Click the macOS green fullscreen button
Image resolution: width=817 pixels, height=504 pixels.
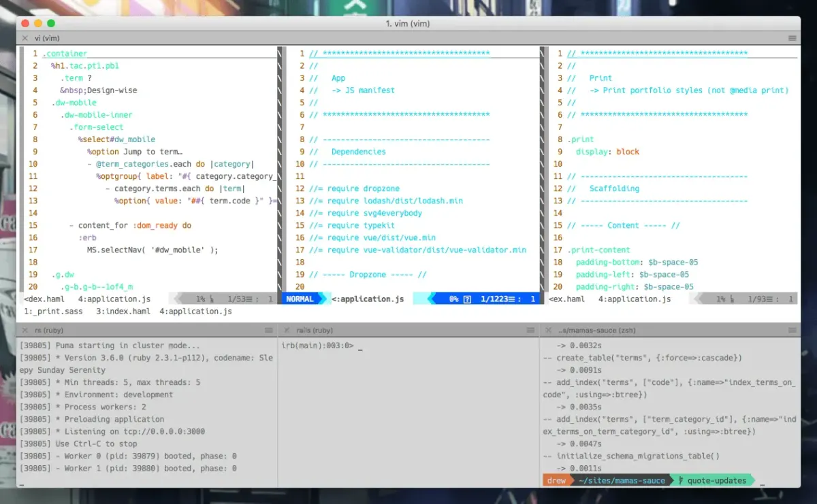[51, 23]
